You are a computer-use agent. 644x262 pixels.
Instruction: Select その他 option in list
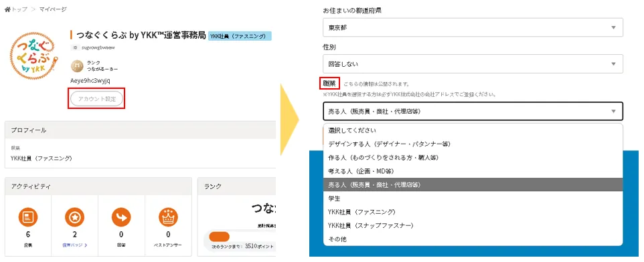coord(473,239)
